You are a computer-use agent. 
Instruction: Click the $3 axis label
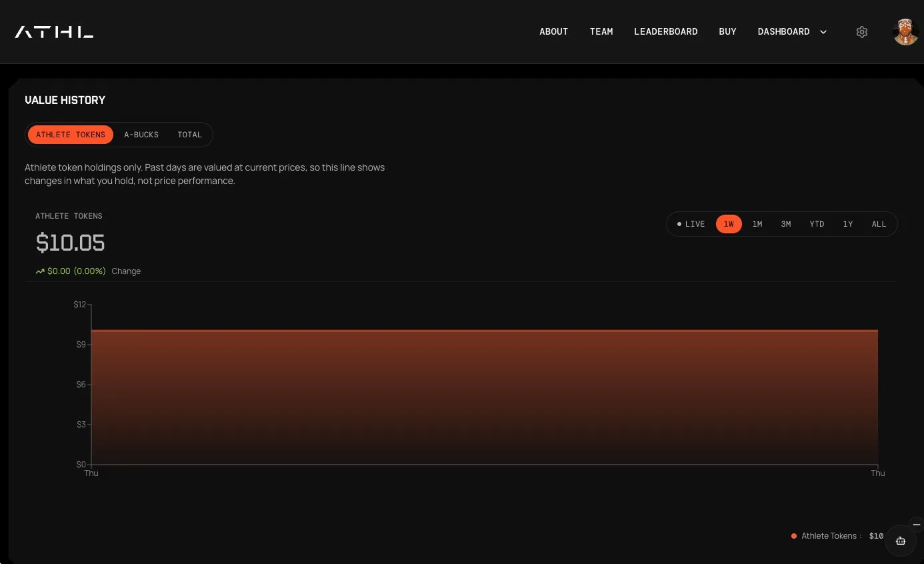tap(81, 424)
